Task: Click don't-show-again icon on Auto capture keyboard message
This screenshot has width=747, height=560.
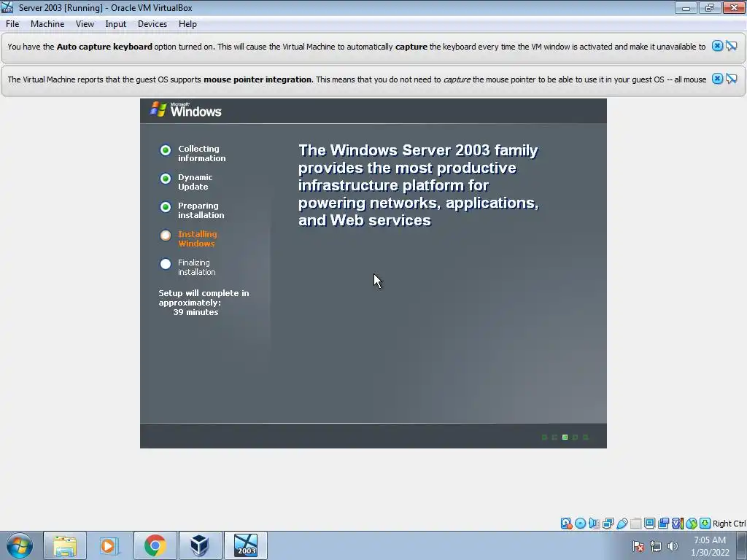Action: coord(731,46)
